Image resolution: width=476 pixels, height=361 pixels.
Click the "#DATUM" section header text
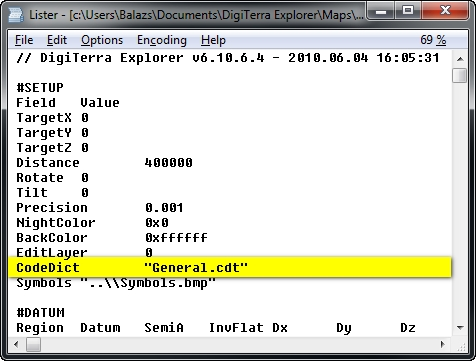click(x=40, y=313)
